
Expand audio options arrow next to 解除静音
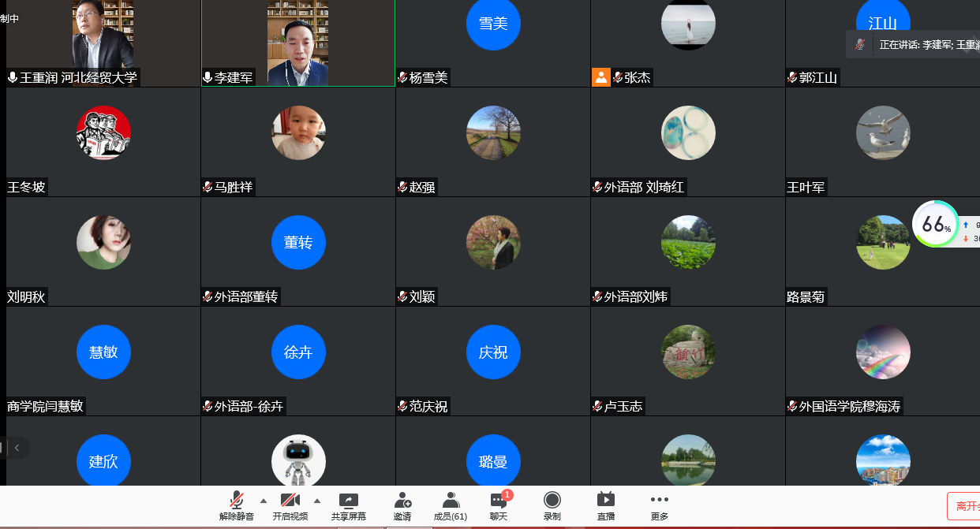coord(264,501)
